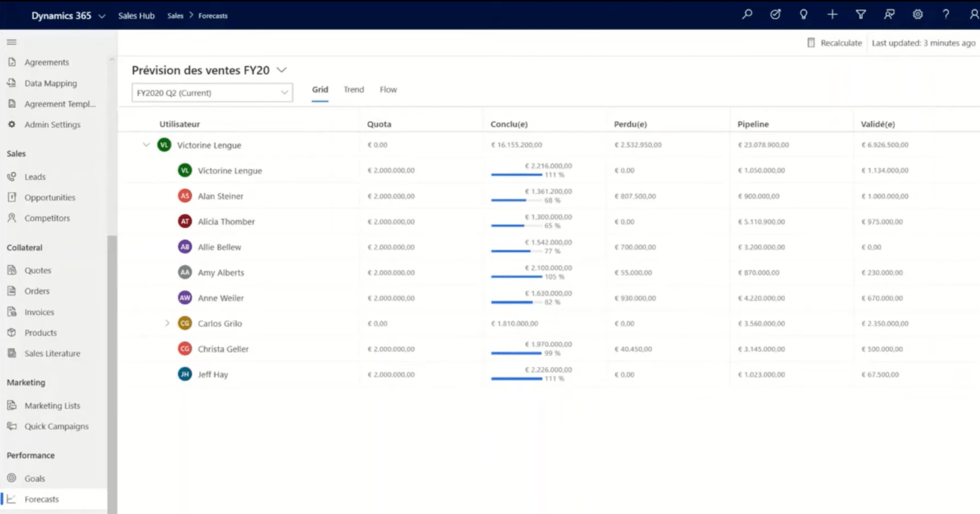Click the plus icon to quick create
This screenshot has width=980, height=514.
click(832, 14)
